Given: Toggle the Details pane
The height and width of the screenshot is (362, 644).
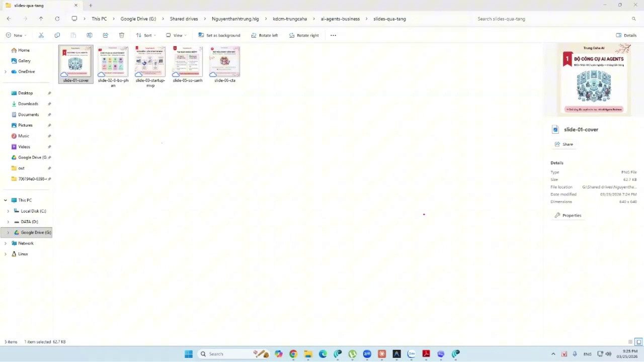Looking at the screenshot, I should click(x=626, y=35).
